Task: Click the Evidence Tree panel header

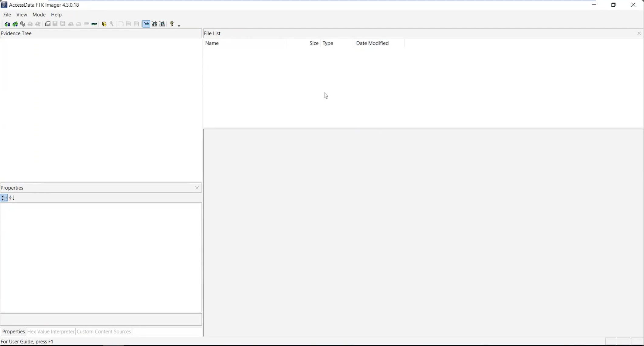Action: tap(101, 33)
